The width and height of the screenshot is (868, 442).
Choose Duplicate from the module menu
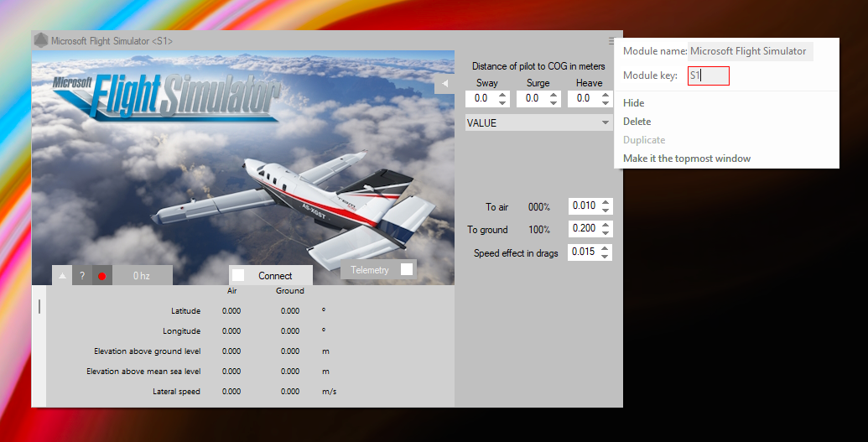pyautogui.click(x=644, y=140)
